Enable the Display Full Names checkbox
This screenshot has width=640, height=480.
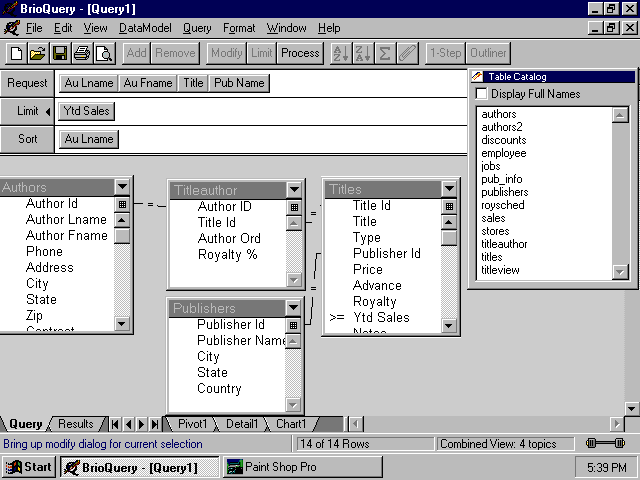pyautogui.click(x=482, y=94)
